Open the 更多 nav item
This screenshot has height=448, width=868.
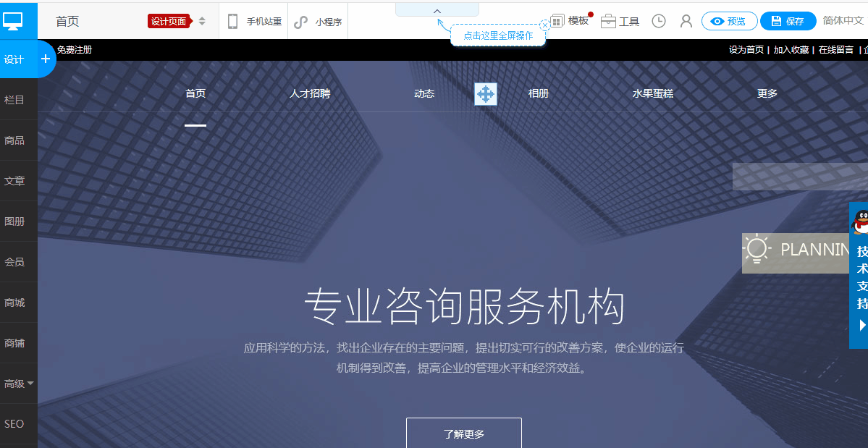pos(767,93)
